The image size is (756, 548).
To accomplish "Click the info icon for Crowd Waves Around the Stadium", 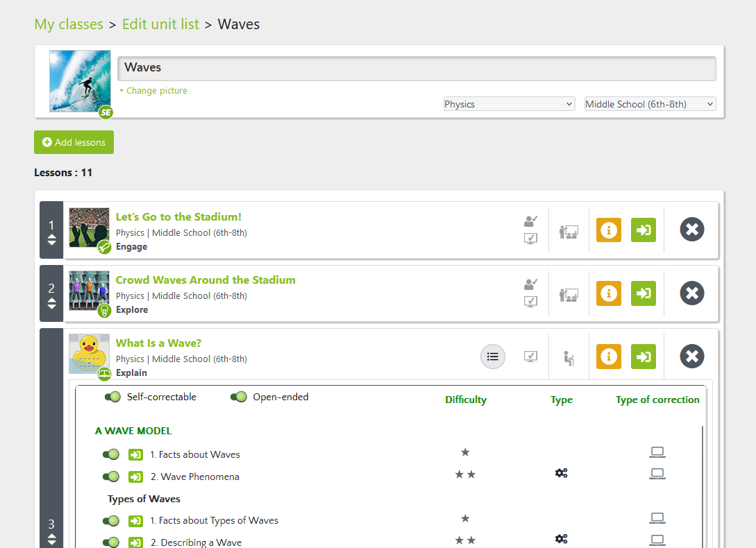I will [608, 293].
